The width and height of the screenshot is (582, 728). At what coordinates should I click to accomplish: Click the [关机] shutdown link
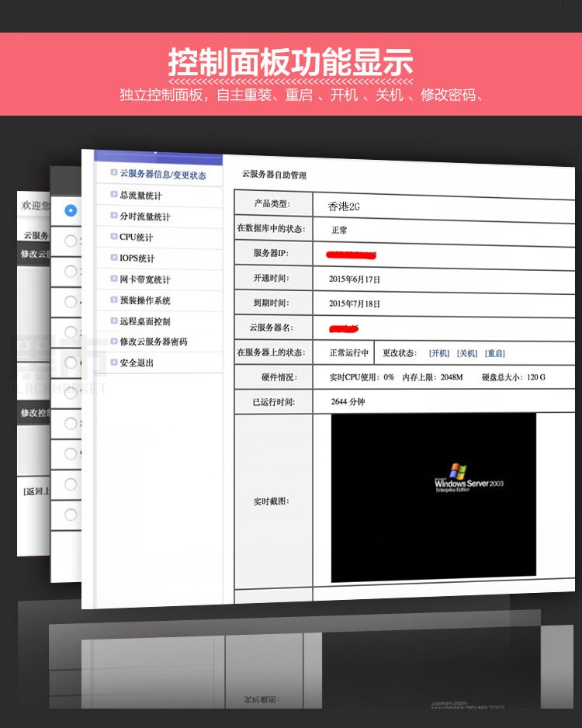coord(467,353)
